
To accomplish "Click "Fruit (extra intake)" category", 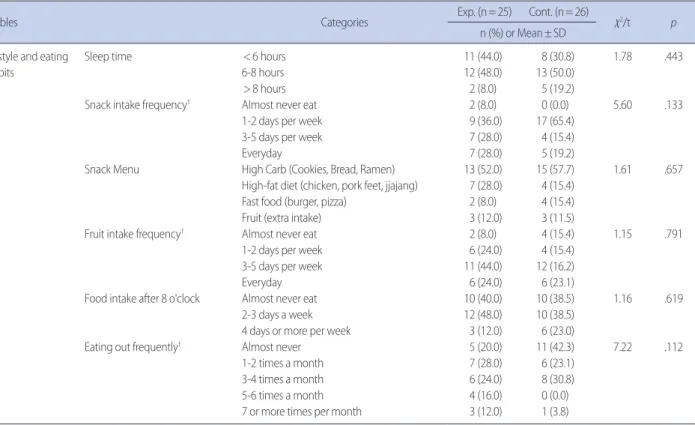I will (x=281, y=218).
